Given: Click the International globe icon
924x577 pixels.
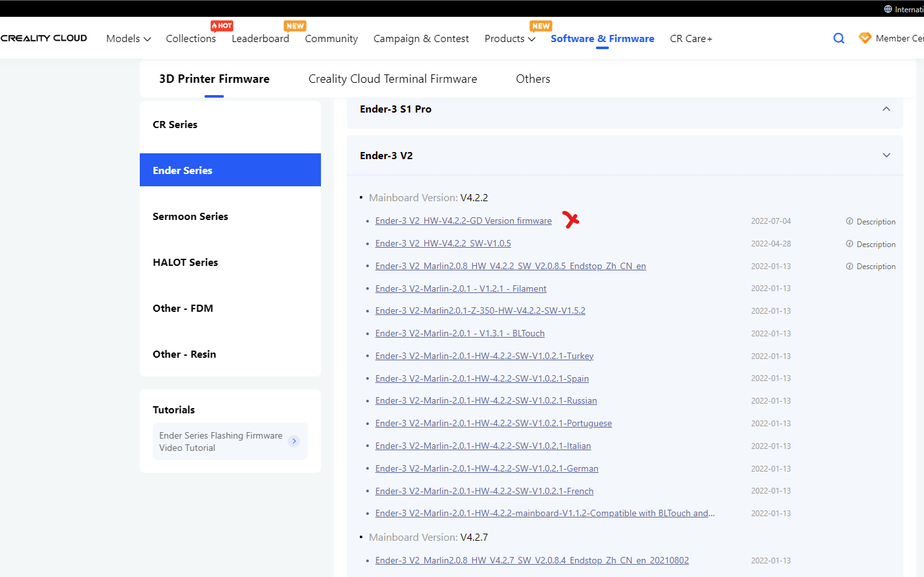Looking at the screenshot, I should pos(888,9).
